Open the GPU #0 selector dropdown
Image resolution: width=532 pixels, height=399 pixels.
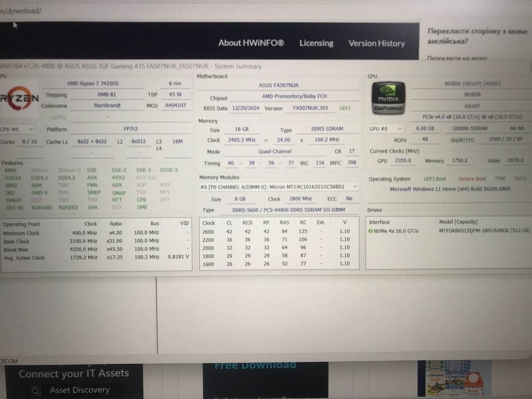click(x=386, y=129)
